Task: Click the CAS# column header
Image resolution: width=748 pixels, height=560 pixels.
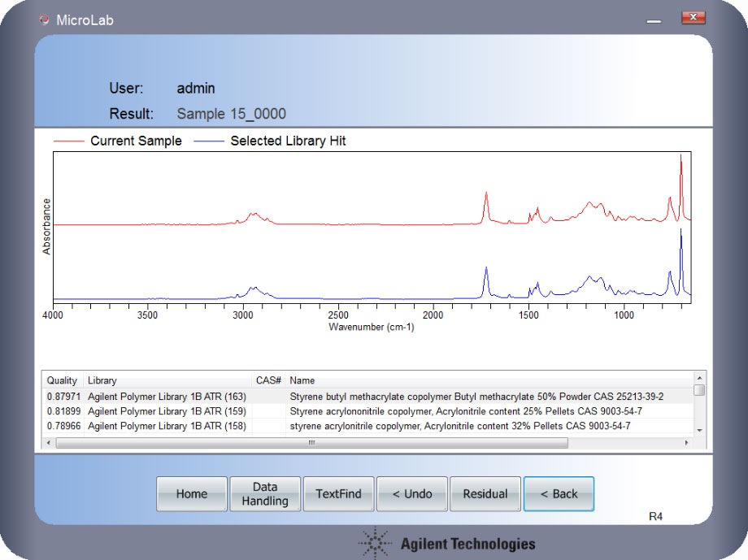Action: (268, 380)
